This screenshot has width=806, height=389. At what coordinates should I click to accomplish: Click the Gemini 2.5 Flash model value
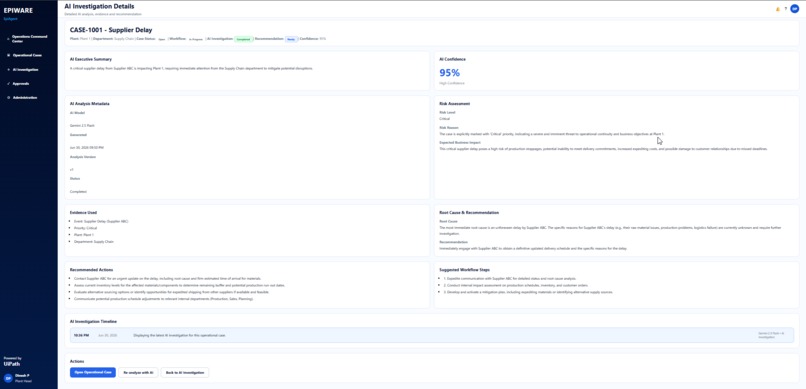point(82,125)
